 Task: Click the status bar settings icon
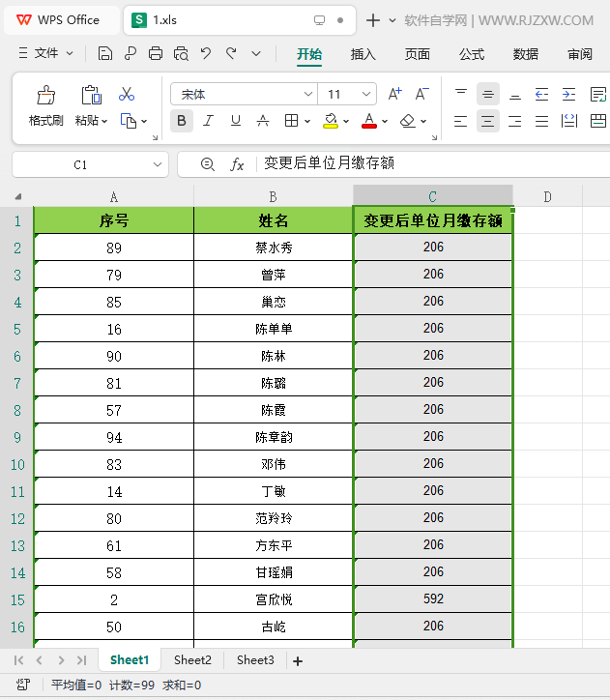pos(23,685)
